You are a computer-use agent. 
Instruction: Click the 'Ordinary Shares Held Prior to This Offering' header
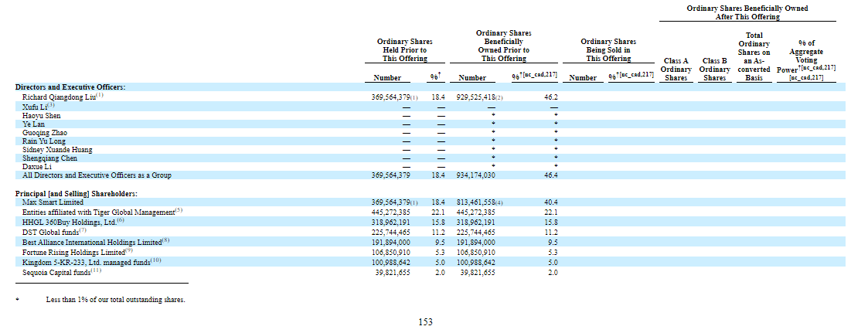tap(405, 49)
